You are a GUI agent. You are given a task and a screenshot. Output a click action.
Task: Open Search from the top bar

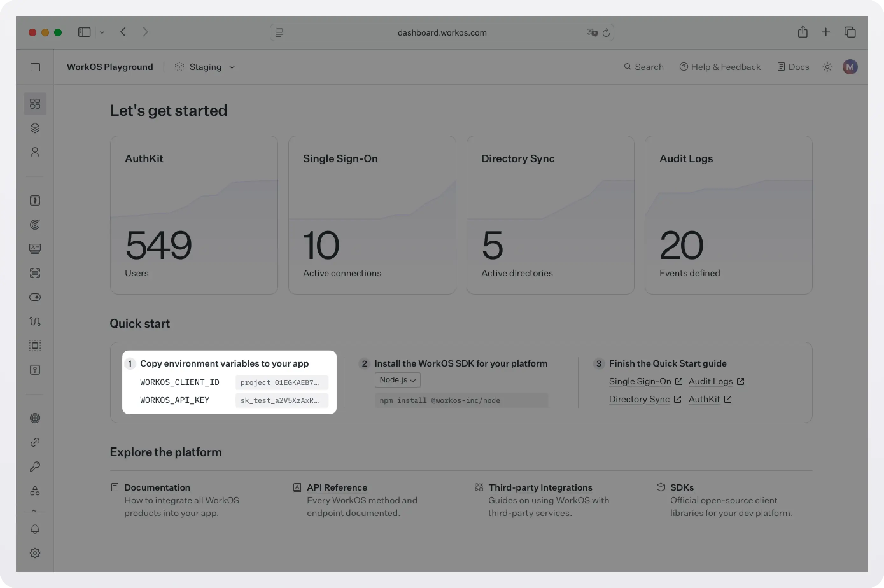pyautogui.click(x=644, y=67)
